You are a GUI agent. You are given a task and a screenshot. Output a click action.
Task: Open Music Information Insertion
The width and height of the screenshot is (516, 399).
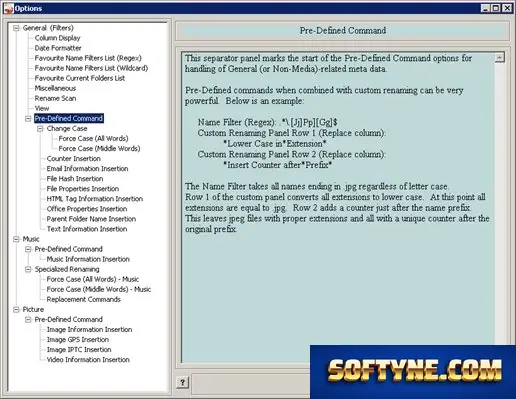(88, 259)
